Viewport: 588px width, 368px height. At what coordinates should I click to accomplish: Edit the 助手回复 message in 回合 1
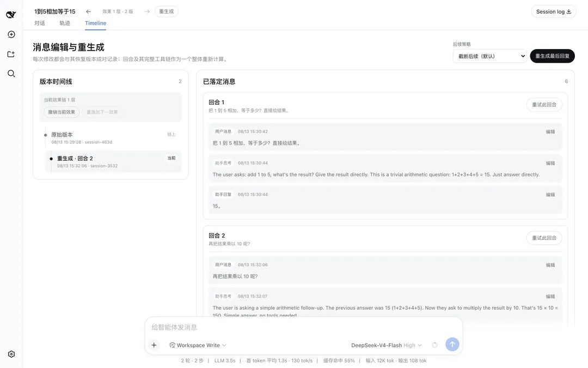(x=550, y=195)
